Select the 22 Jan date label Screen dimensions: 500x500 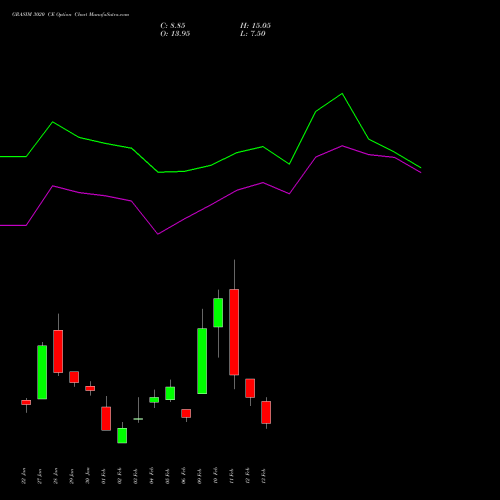tap(23, 476)
